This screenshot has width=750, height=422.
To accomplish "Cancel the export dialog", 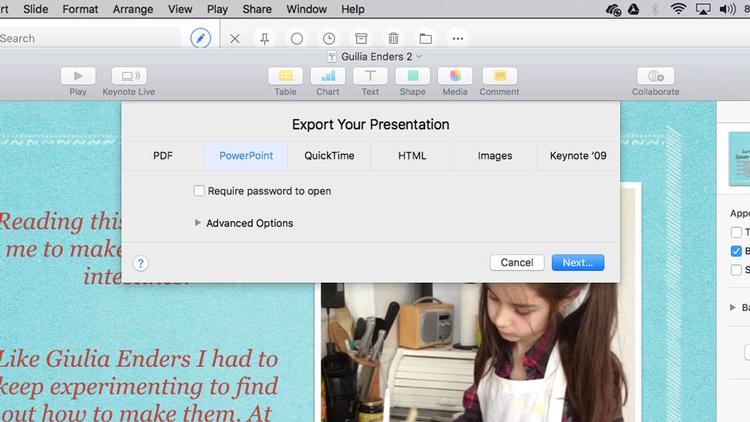I will (516, 263).
